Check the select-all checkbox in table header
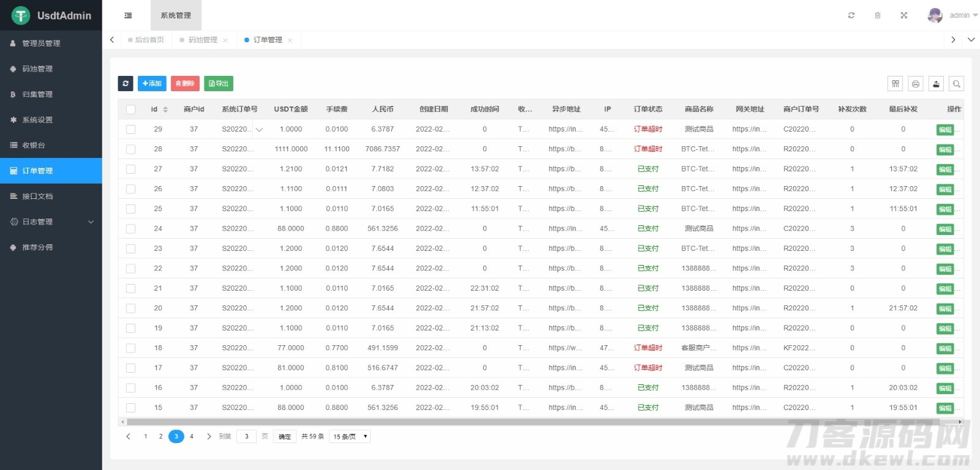The image size is (980, 470). pos(130,110)
